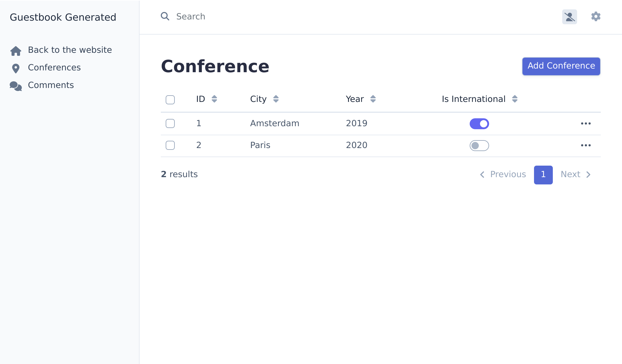Viewport: 622px width, 364px height.
Task: Click the user profile icon
Action: point(570,17)
